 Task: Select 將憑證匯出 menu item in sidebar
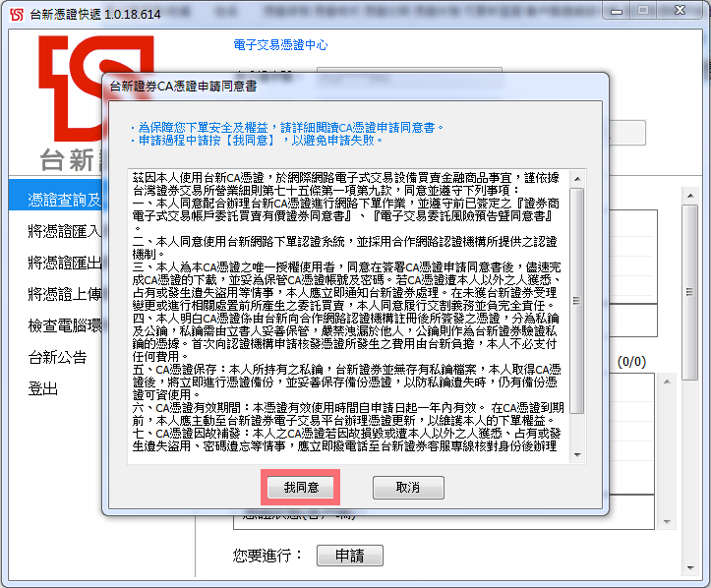tap(64, 263)
